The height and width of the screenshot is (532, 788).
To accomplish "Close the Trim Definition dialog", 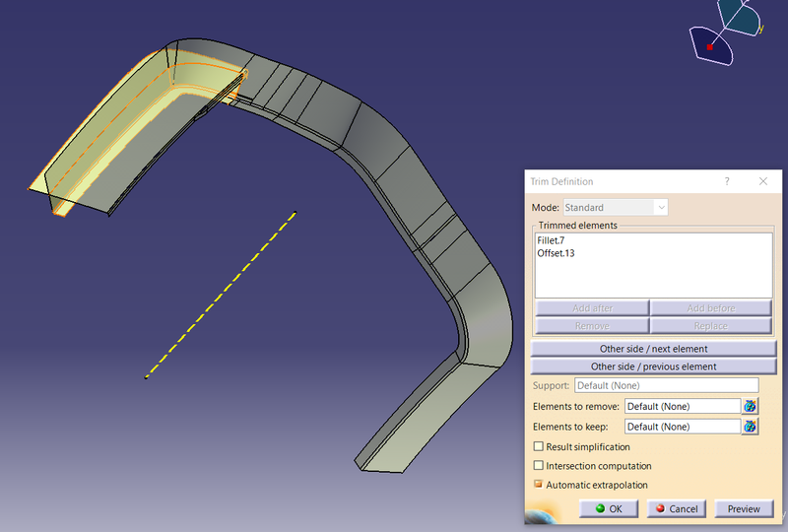I will click(762, 182).
